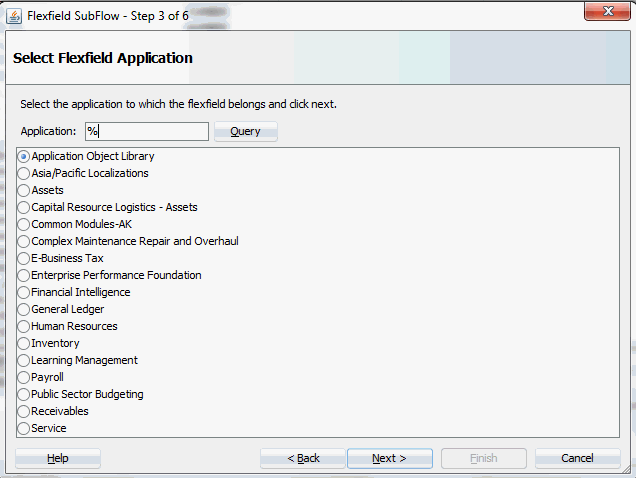Image resolution: width=636 pixels, height=478 pixels.
Task: Choose Financial Intelligence radio button
Action: point(24,293)
